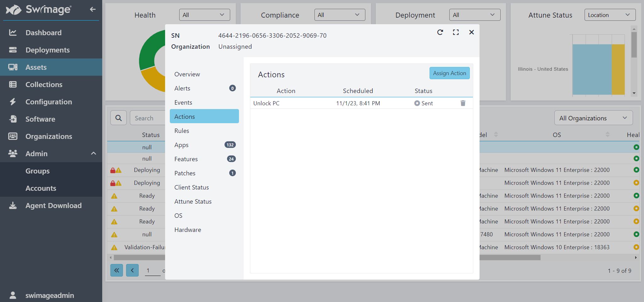The width and height of the screenshot is (644, 302).
Task: Click the page number input field
Action: tap(153, 270)
